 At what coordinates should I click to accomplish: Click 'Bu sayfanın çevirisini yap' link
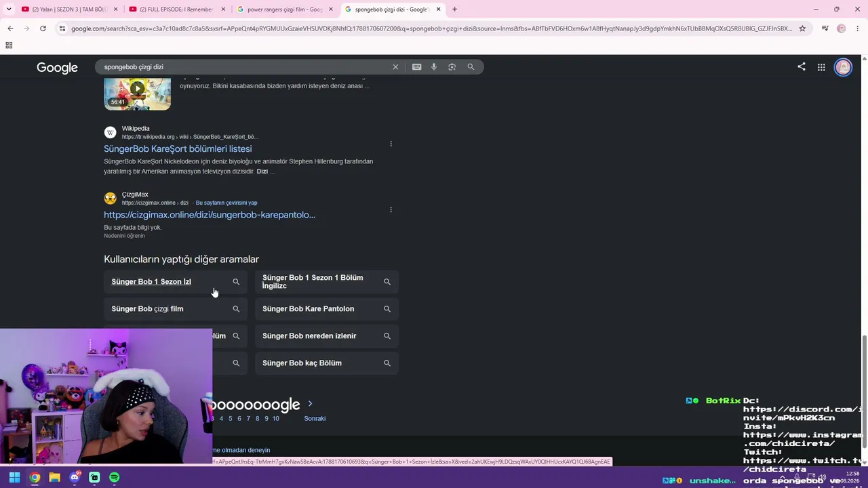pyautogui.click(x=226, y=203)
